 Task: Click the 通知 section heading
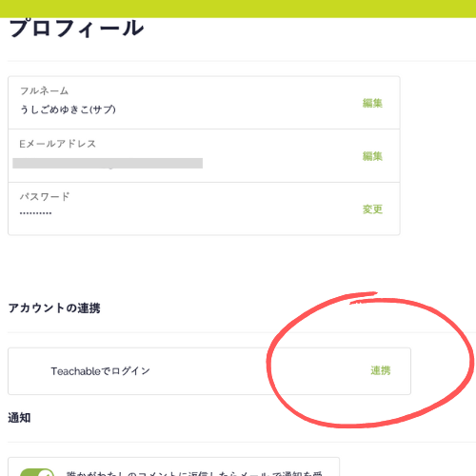click(19, 418)
